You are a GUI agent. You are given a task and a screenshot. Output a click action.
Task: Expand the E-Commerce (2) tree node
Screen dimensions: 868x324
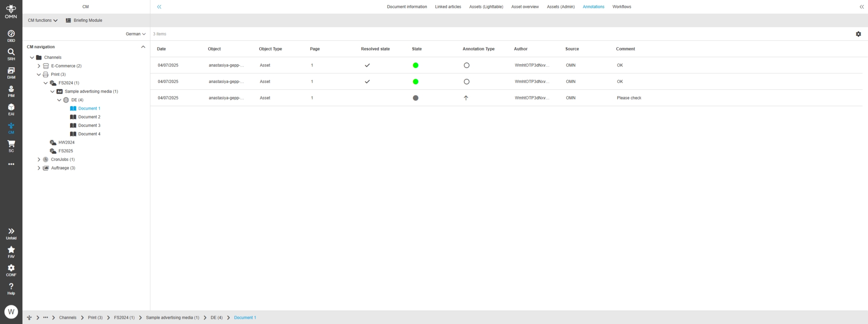[x=39, y=66]
